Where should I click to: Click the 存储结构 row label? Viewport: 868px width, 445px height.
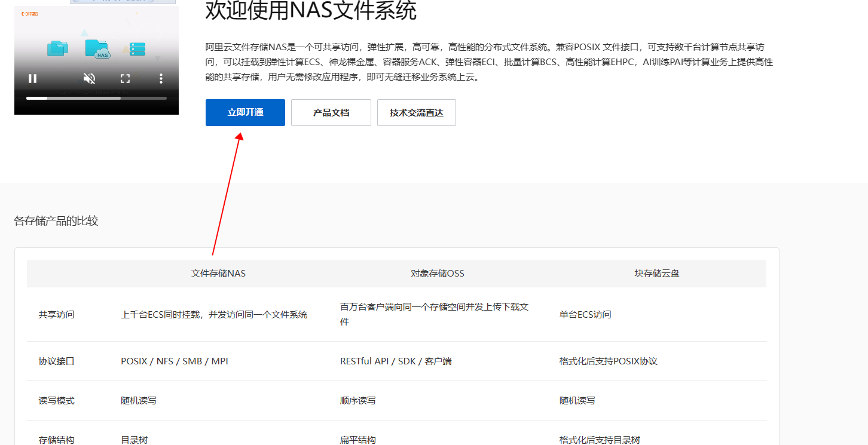(x=57, y=440)
